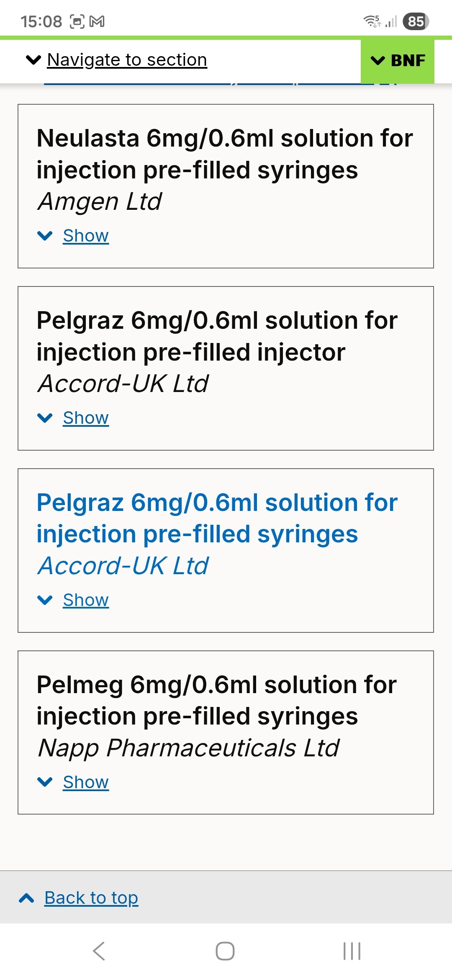Expand the Navigate to section chevron
Viewport: 452px width, 980px height.
point(33,60)
